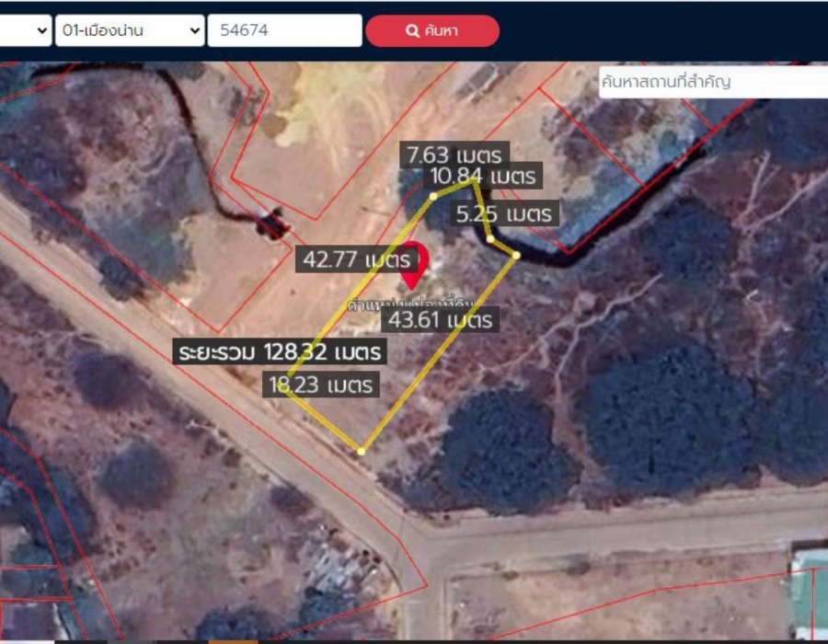Click the red location pin marker
This screenshot has width=828, height=644.
(413, 266)
